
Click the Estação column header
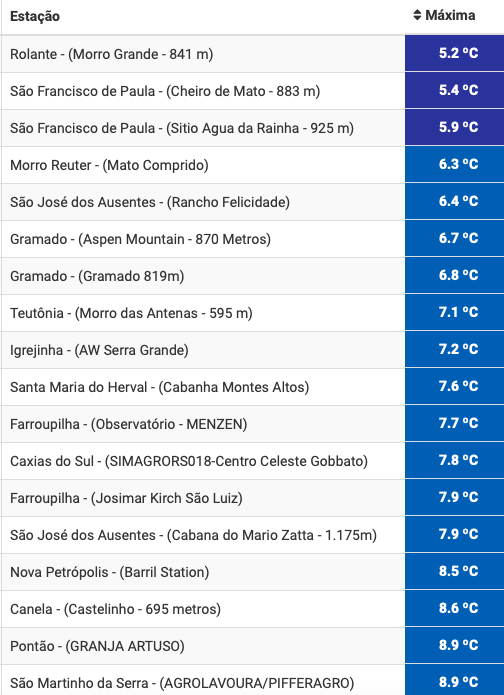pyautogui.click(x=35, y=17)
